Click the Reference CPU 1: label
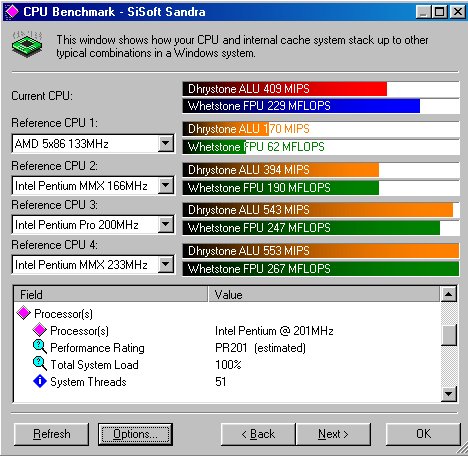 pos(54,123)
